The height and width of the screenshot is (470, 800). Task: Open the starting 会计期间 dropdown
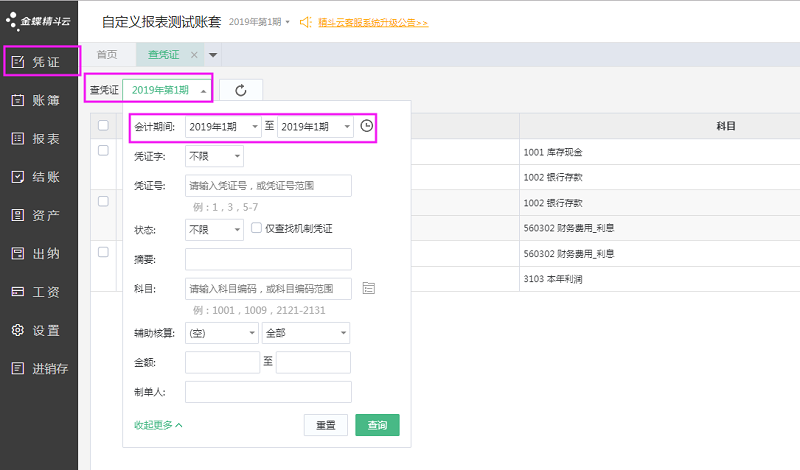click(x=223, y=127)
